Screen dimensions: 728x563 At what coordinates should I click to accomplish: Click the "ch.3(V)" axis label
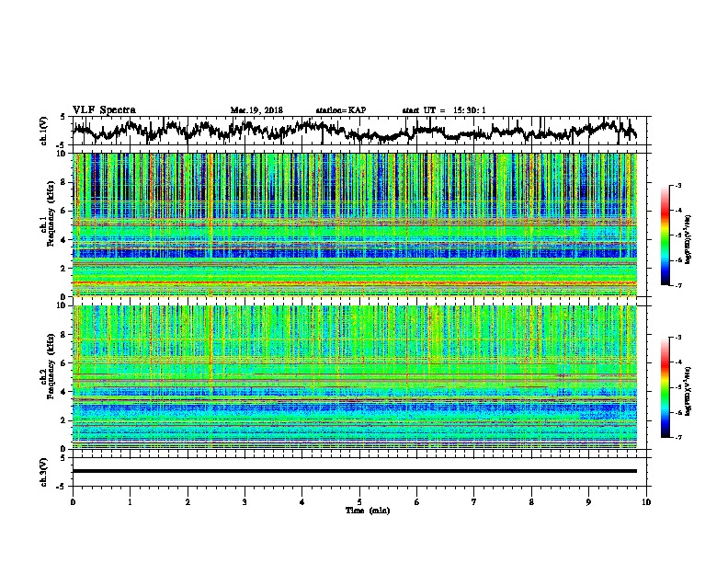click(x=44, y=473)
